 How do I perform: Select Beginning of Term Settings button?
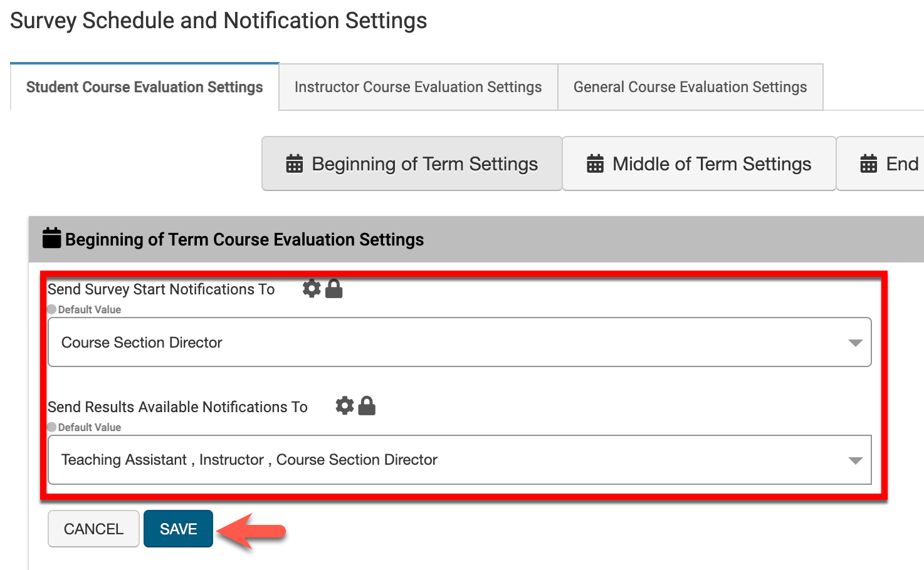(x=412, y=164)
